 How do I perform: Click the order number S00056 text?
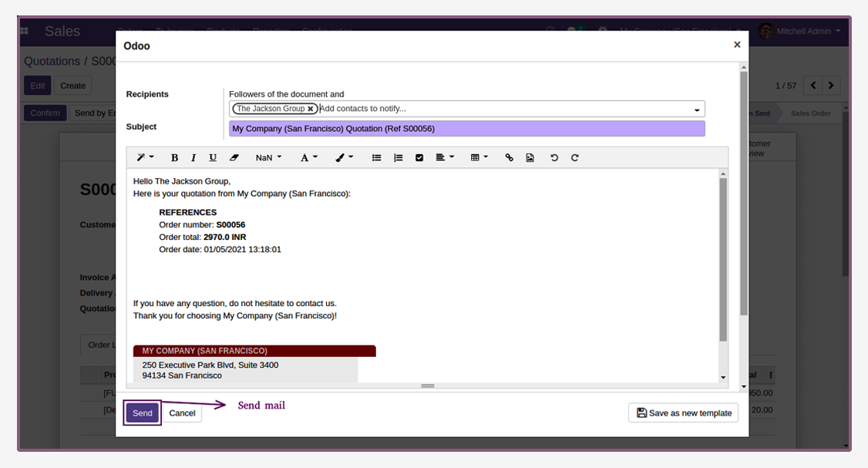230,224
